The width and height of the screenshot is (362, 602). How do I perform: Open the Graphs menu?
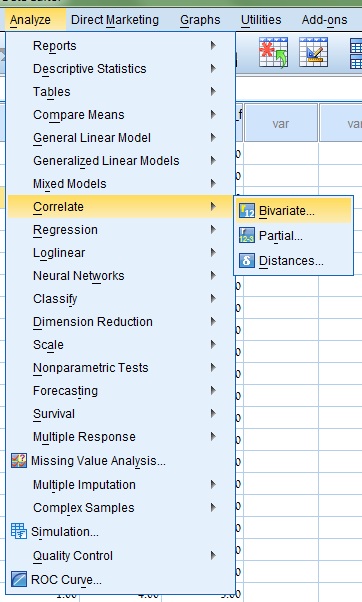[x=200, y=20]
